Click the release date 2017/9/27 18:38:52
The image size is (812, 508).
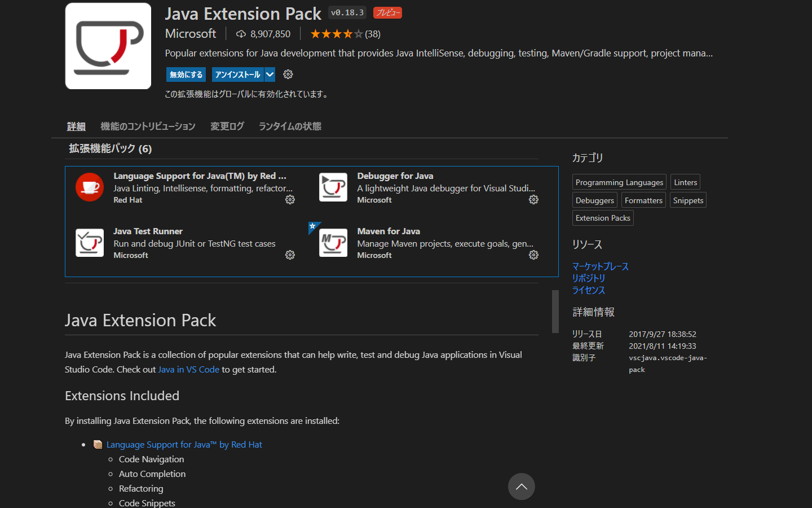(x=663, y=334)
